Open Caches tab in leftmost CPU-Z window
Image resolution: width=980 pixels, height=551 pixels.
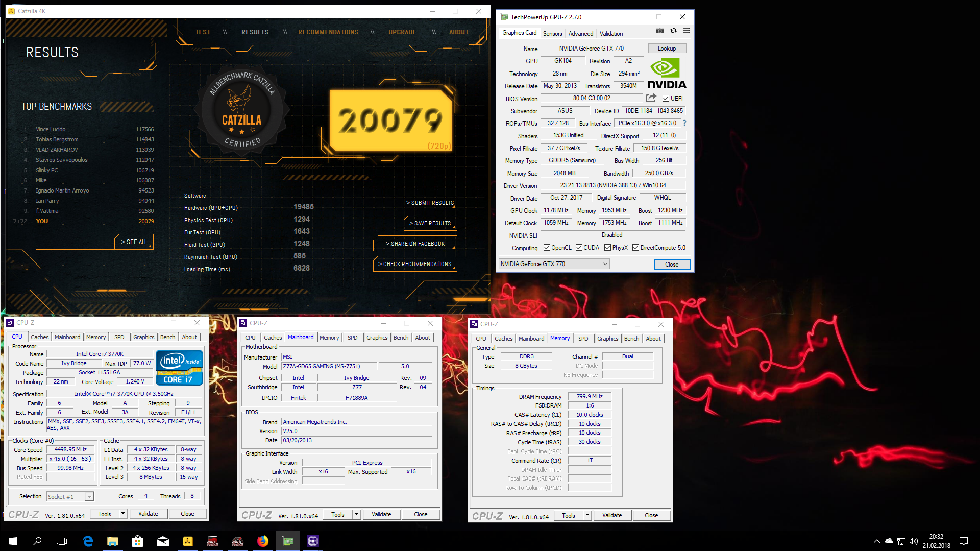click(39, 337)
